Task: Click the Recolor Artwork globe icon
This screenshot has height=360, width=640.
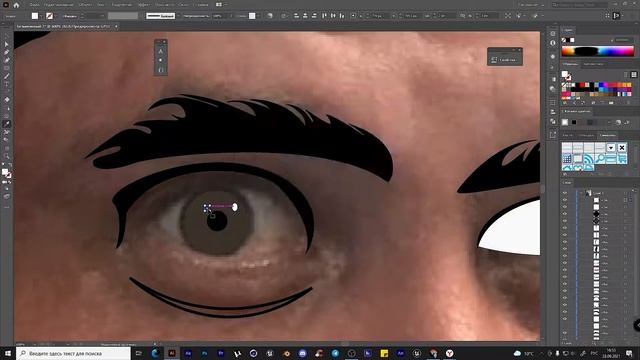Action: pyautogui.click(x=270, y=16)
